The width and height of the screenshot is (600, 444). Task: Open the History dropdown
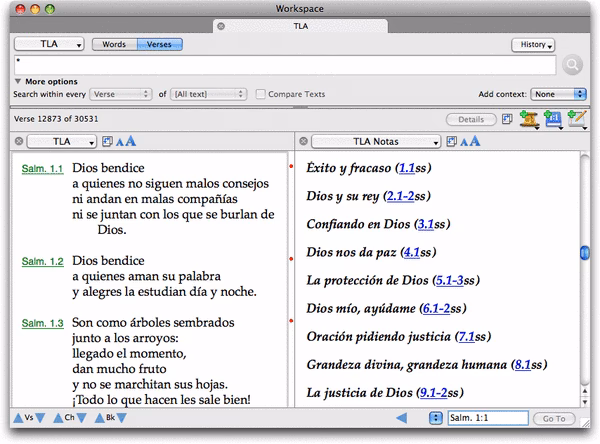tap(533, 45)
